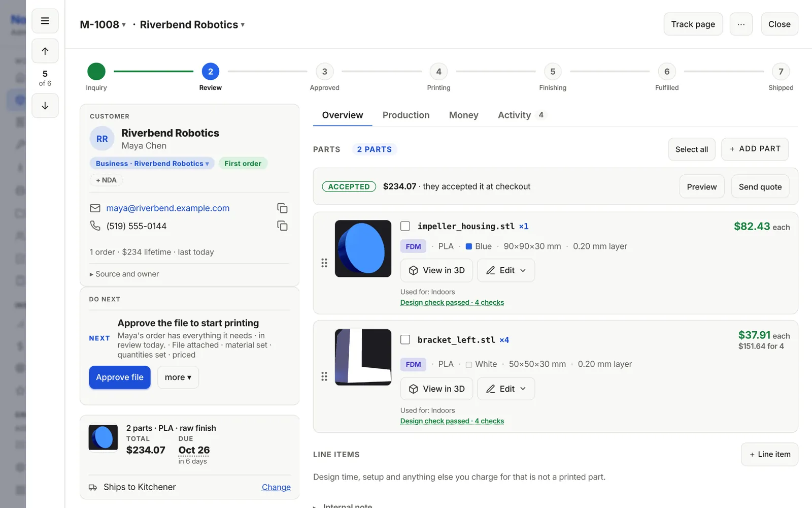Viewport: 812px width, 508px height.
Task: Grab the drag handle for impeller_housing.stl
Action: (324, 263)
